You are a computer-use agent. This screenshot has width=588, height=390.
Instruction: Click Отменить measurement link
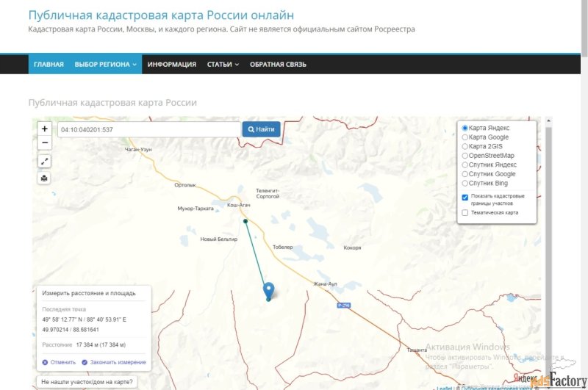coord(63,362)
